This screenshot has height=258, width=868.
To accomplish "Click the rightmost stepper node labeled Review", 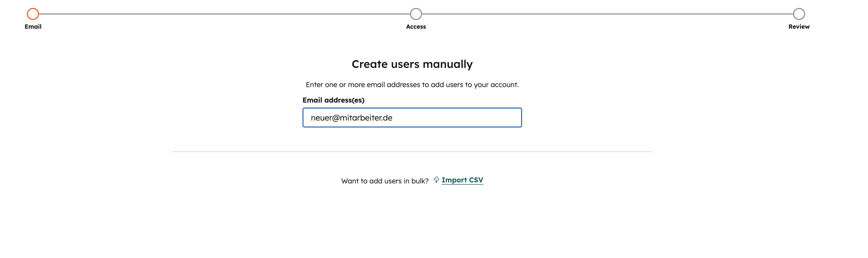I will (799, 14).
